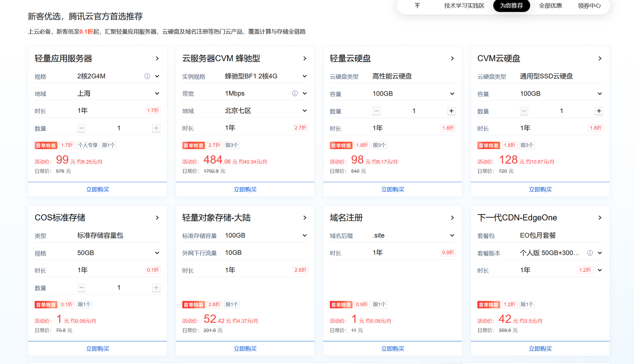Increase CVM云硬盘 quantity with plus
Screen dimensions: 634x364
tap(599, 111)
